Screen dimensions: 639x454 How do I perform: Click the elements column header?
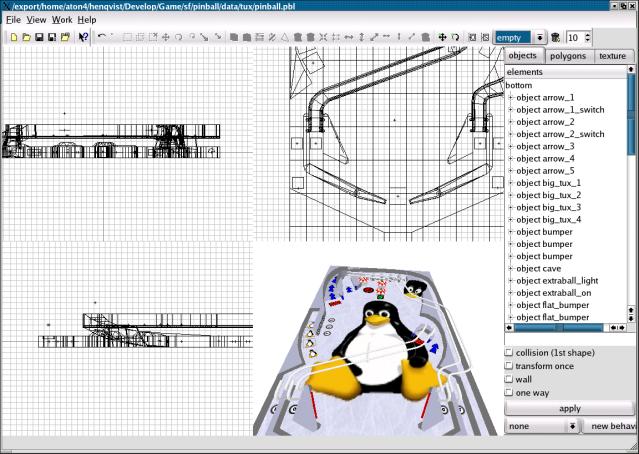point(566,72)
